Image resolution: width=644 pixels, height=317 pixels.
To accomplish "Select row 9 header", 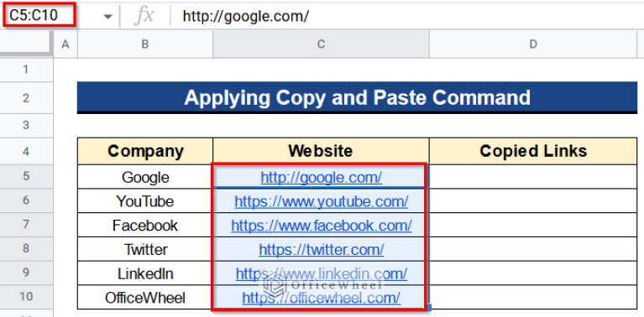I will click(26, 273).
